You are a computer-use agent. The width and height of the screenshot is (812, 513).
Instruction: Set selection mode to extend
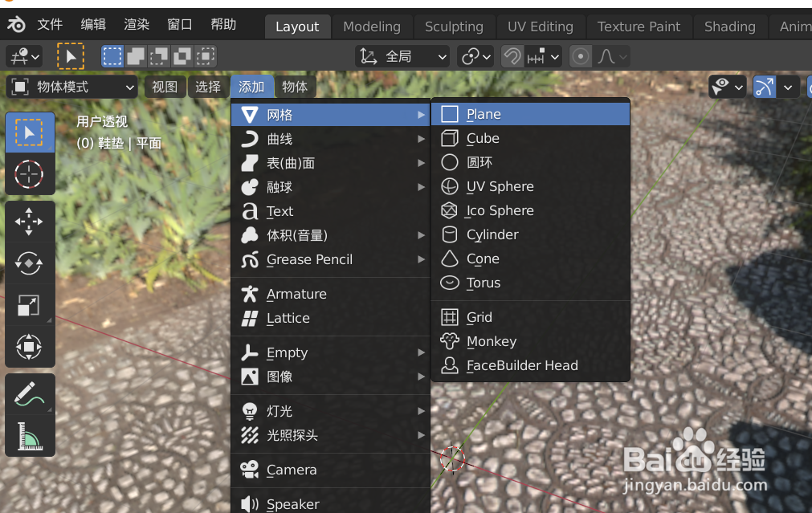tap(136, 56)
